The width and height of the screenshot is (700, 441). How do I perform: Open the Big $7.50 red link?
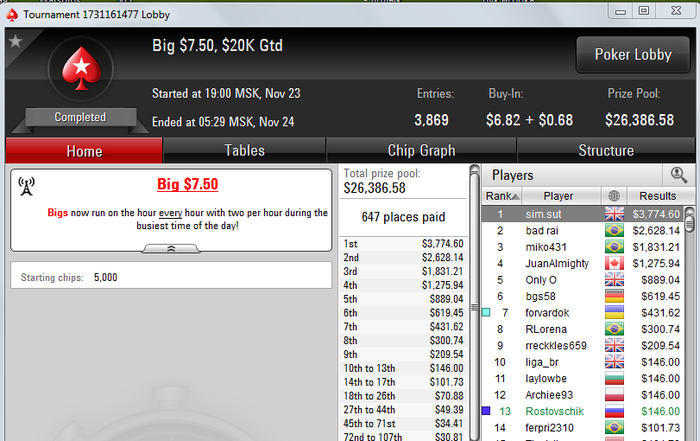188,184
